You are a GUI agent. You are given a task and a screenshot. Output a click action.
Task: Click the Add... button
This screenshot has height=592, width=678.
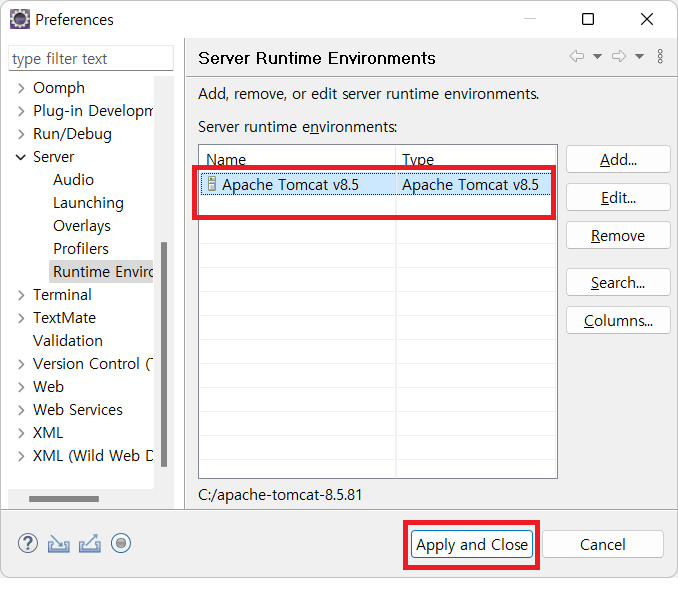pyautogui.click(x=618, y=160)
